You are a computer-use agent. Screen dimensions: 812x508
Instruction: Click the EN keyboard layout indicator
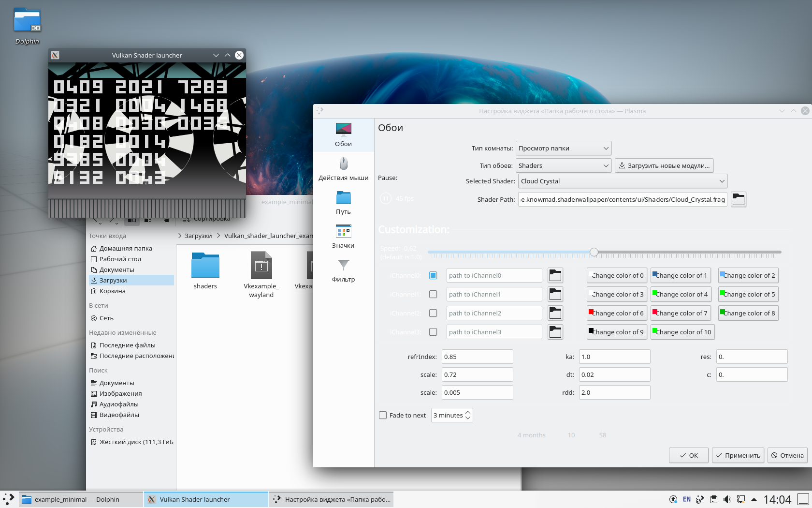[686, 499]
